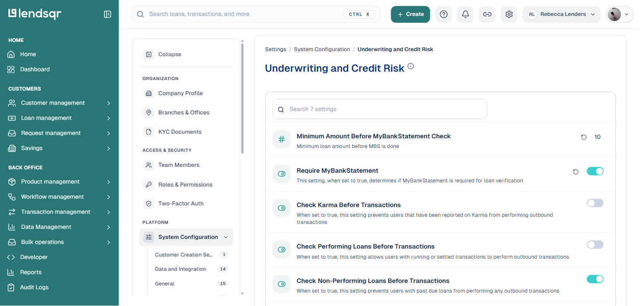Open settings gear icon in top bar

click(x=509, y=14)
